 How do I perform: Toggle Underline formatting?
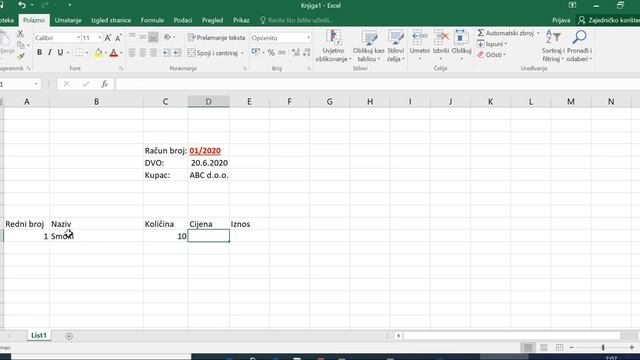(60, 53)
